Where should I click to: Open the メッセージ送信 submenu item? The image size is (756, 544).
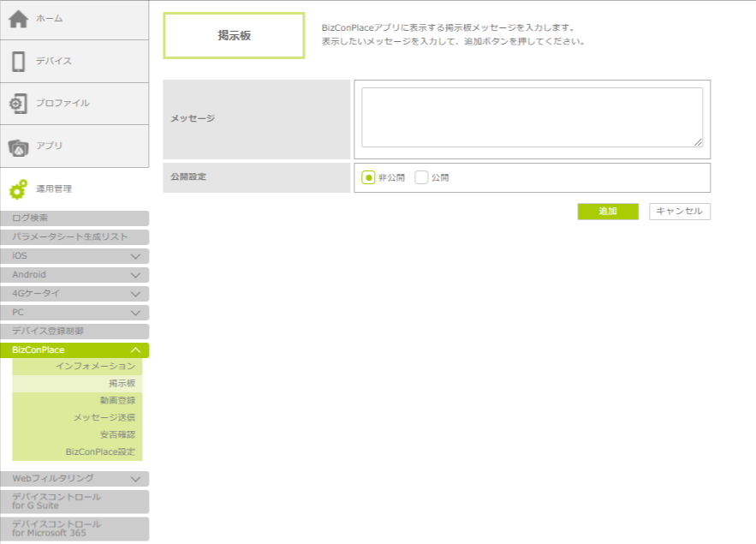coord(104,417)
